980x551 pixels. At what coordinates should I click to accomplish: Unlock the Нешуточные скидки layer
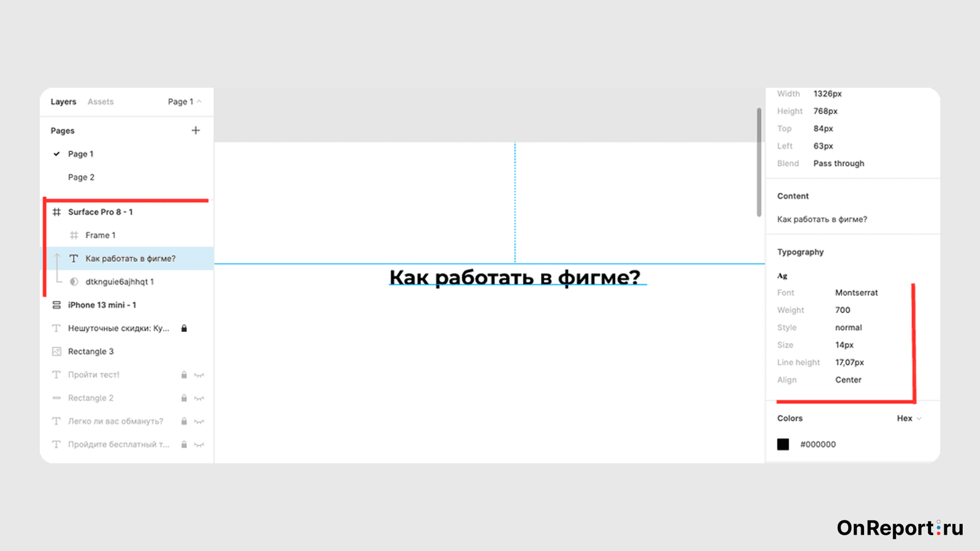click(x=184, y=328)
